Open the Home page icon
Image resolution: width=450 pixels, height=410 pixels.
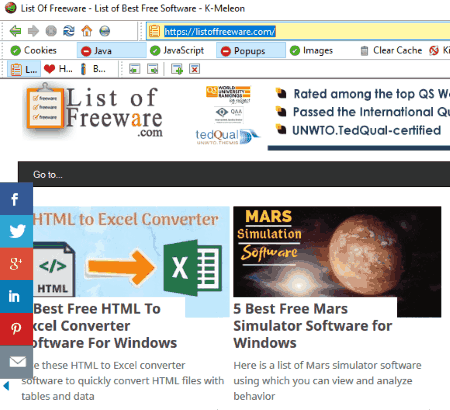coord(87,31)
